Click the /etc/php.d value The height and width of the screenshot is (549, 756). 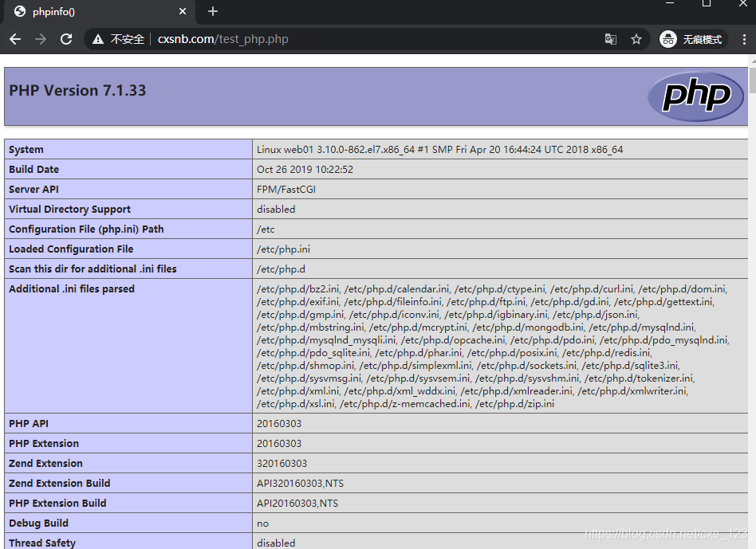(x=281, y=269)
